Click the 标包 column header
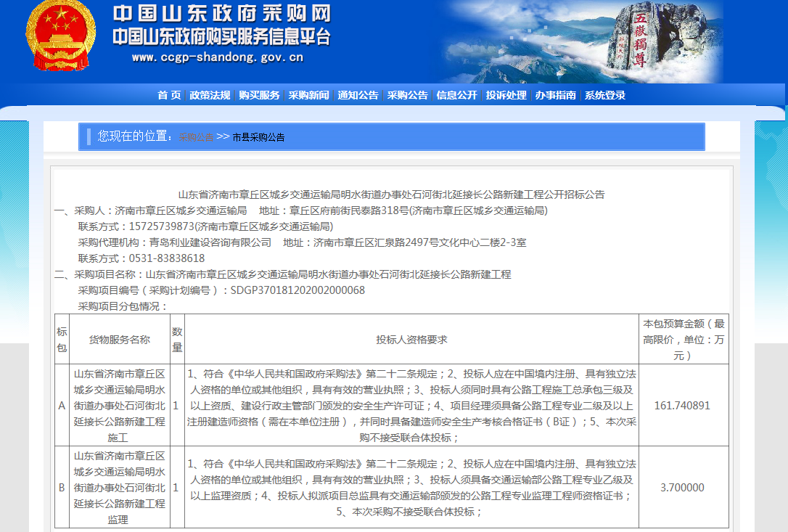The width and height of the screenshot is (788, 532). pos(62,340)
